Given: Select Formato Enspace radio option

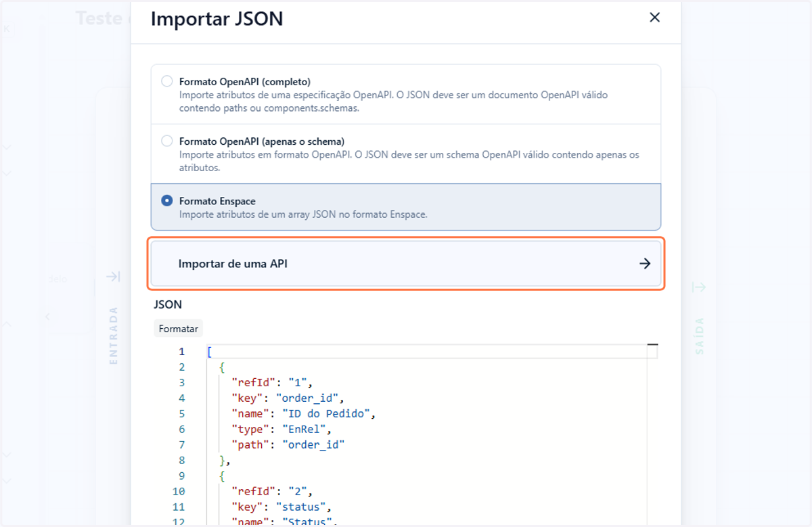Looking at the screenshot, I should click(167, 201).
